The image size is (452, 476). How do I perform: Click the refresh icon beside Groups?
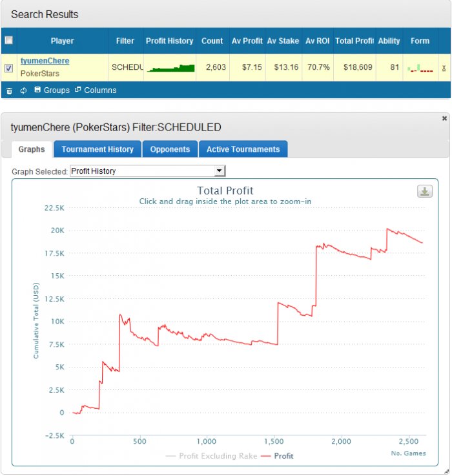coord(23,90)
